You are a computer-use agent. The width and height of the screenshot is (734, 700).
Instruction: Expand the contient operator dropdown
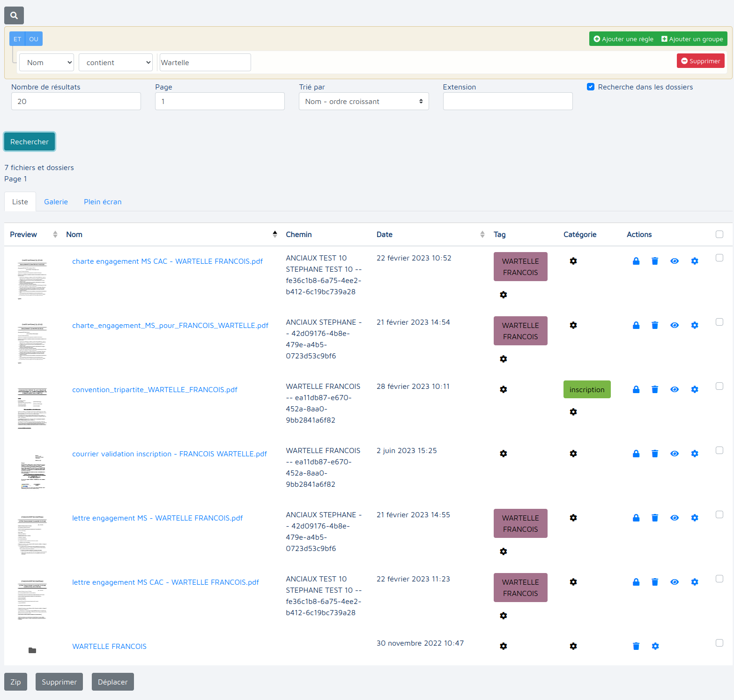pos(116,62)
